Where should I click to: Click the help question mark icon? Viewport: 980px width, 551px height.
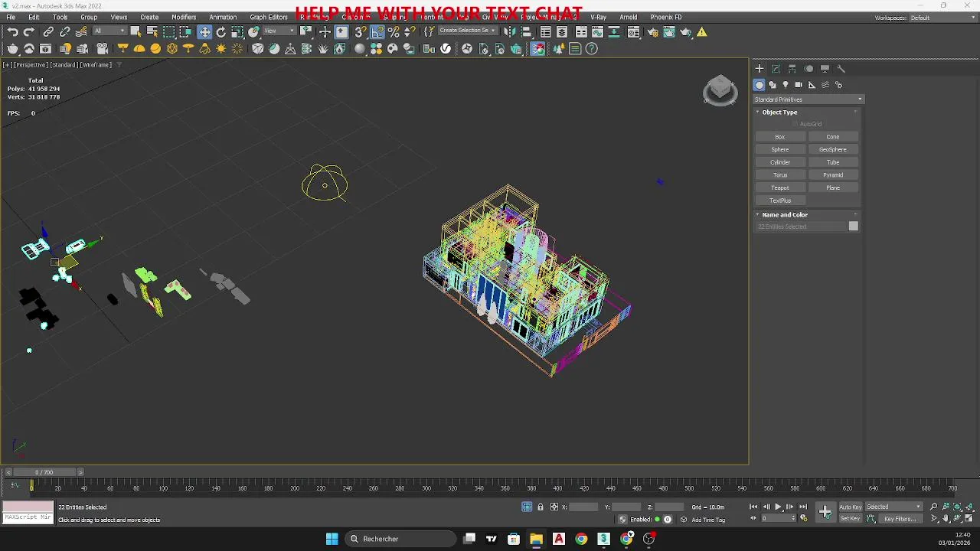coord(592,48)
